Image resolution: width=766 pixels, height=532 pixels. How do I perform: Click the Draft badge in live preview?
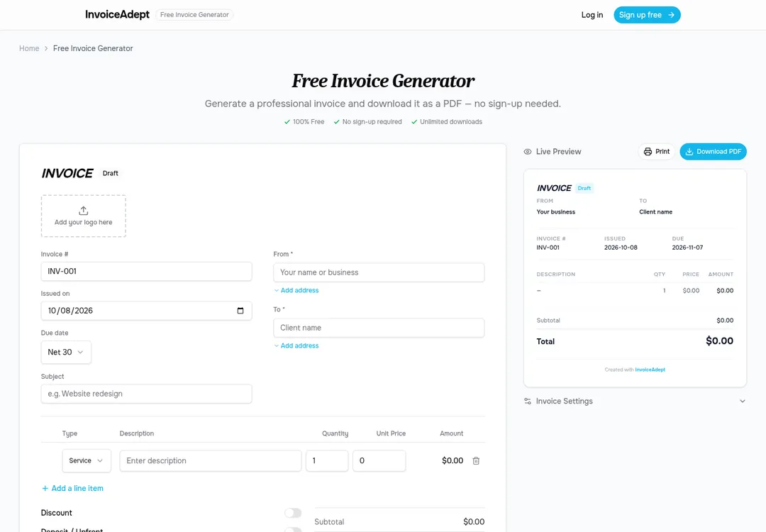[x=584, y=188]
